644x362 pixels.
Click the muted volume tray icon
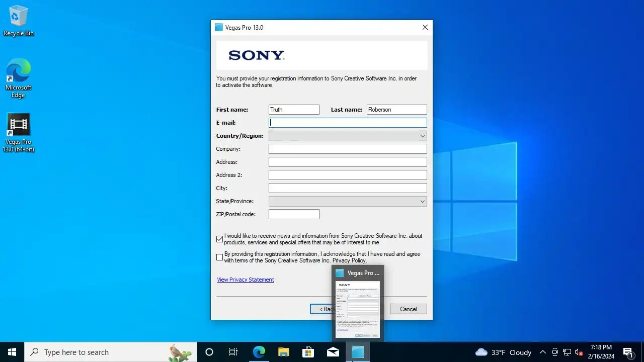(x=579, y=352)
